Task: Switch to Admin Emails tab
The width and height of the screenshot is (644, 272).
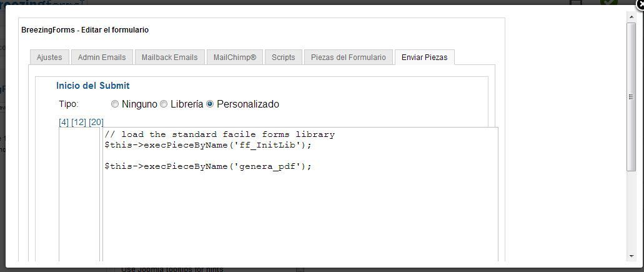Action: 102,57
